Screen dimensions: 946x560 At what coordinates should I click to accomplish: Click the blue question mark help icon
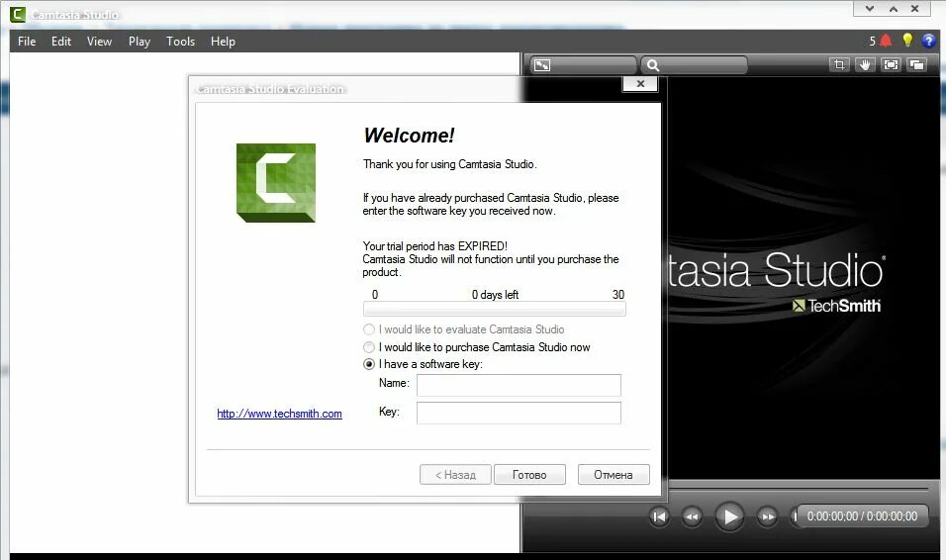pos(928,41)
